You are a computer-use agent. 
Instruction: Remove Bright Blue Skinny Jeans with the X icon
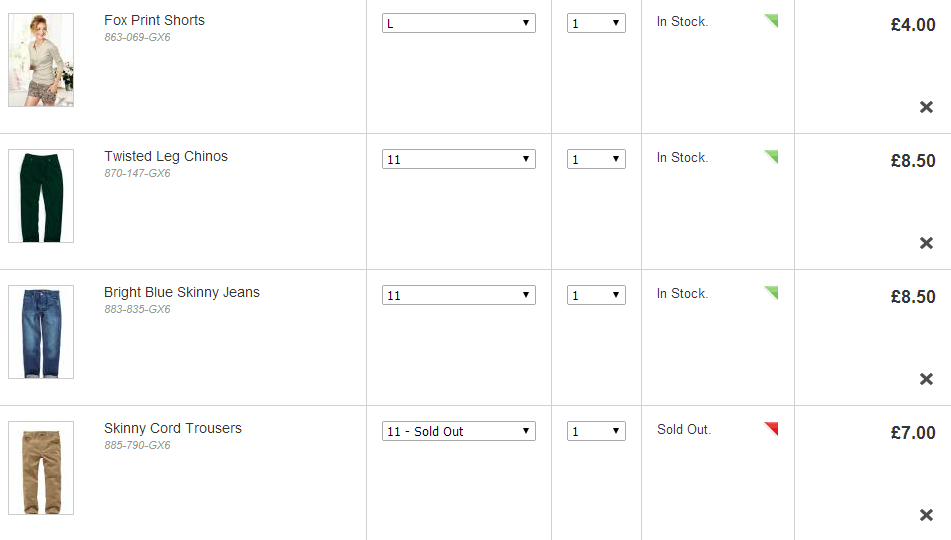coord(926,379)
